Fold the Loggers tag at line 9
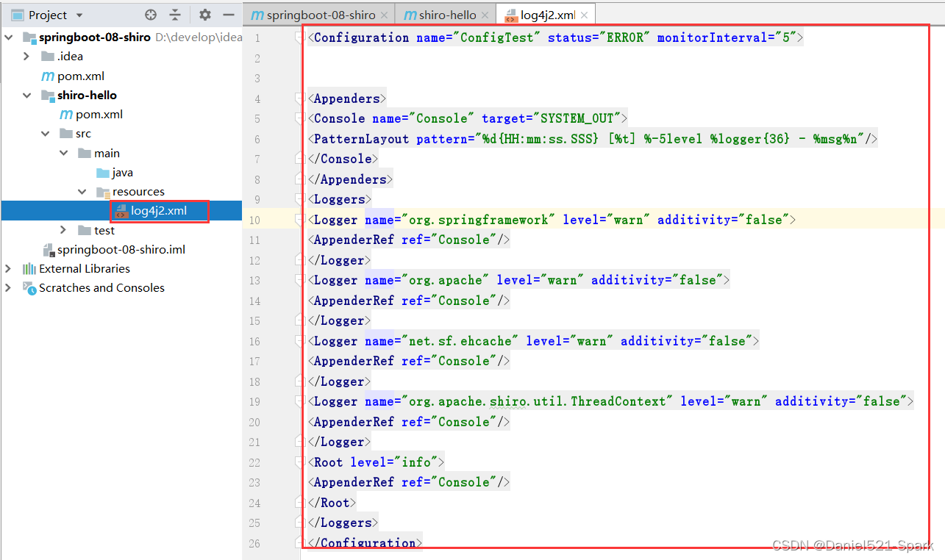Viewport: 945px width, 560px height. pyautogui.click(x=299, y=198)
